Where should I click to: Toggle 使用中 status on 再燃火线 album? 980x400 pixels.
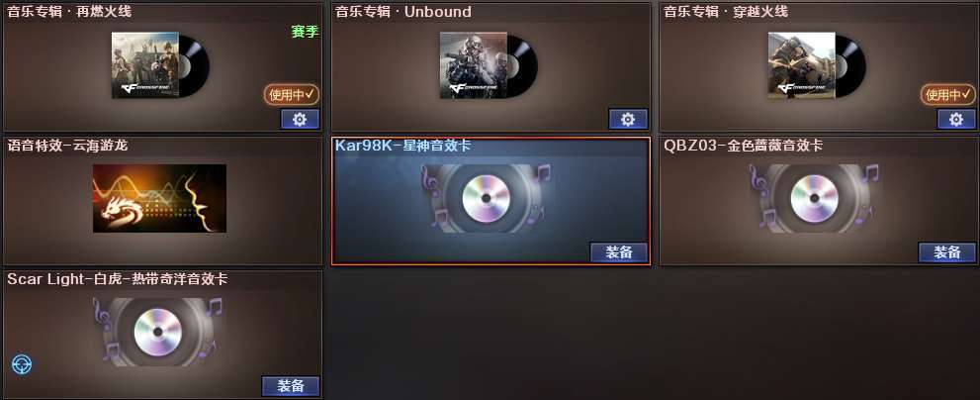[x=292, y=94]
